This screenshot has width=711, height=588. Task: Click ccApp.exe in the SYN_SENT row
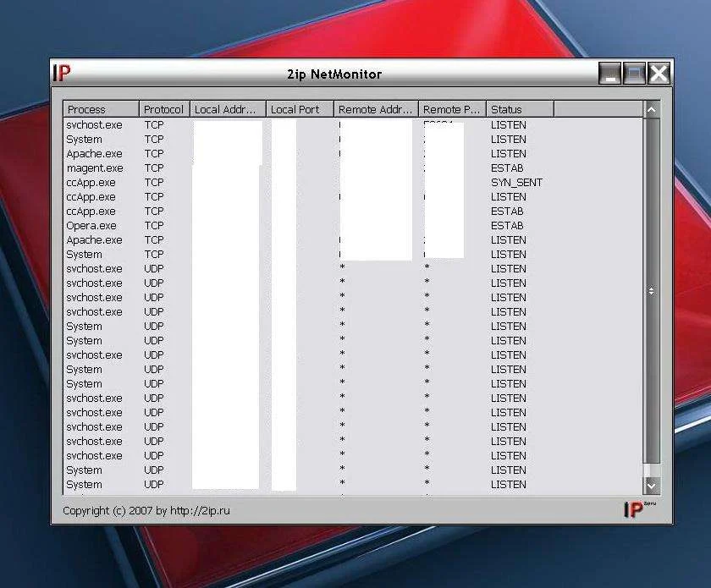[91, 183]
